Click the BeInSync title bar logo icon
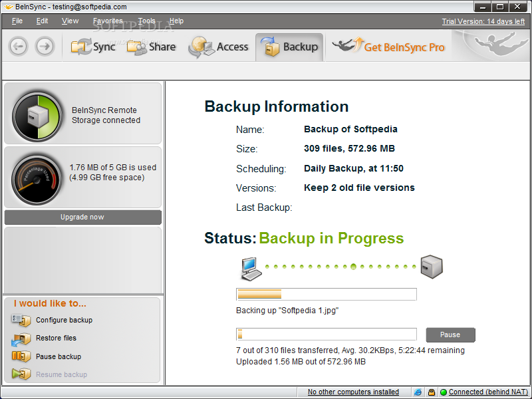Screen dimensions: 532x399 point(8,7)
